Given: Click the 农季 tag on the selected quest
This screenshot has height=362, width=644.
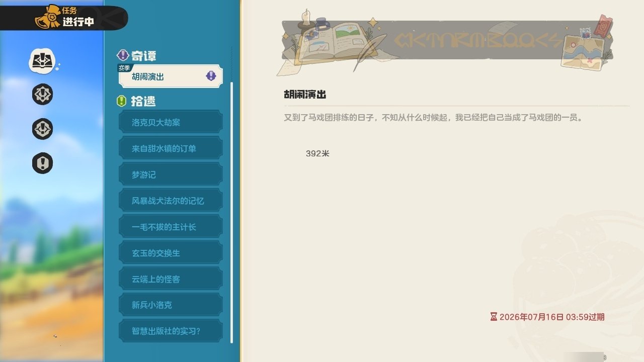Looking at the screenshot, I should click(124, 68).
